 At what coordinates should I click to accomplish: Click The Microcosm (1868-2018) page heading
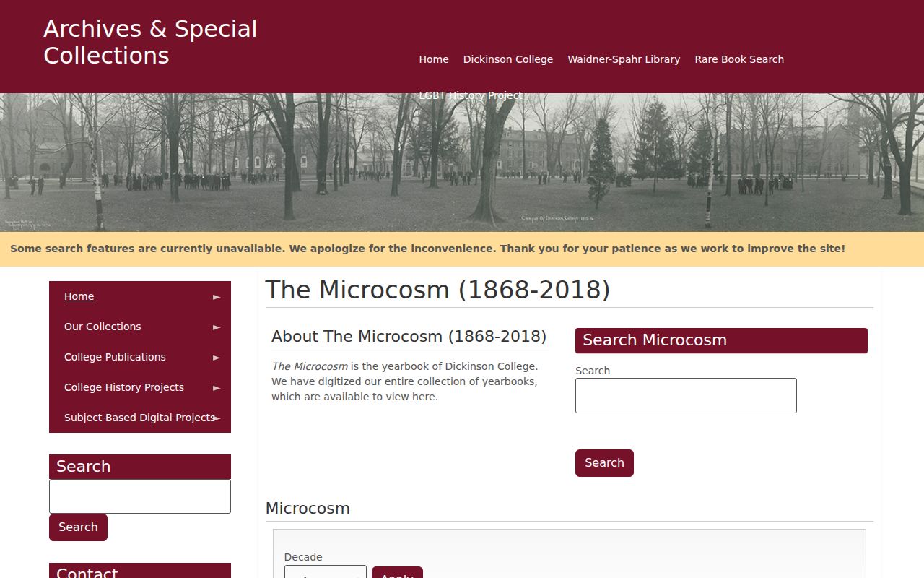click(x=438, y=290)
